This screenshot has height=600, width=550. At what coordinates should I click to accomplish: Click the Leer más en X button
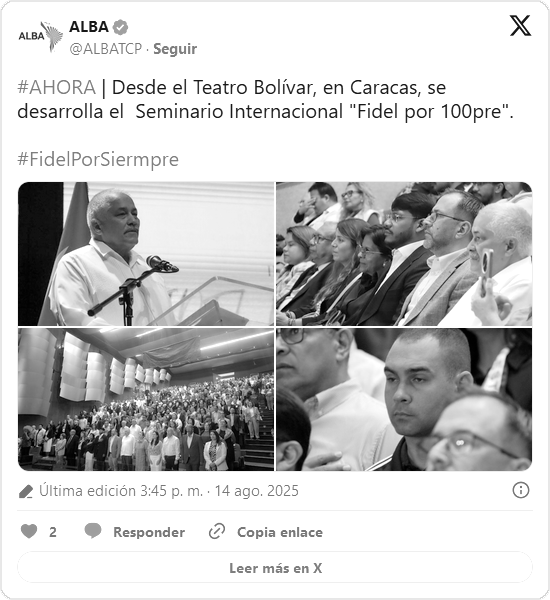point(275,568)
